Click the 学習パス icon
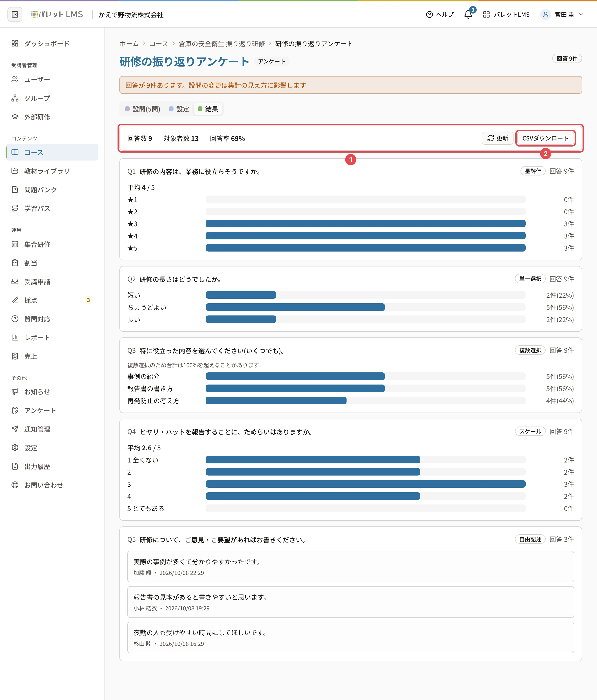 [15, 208]
